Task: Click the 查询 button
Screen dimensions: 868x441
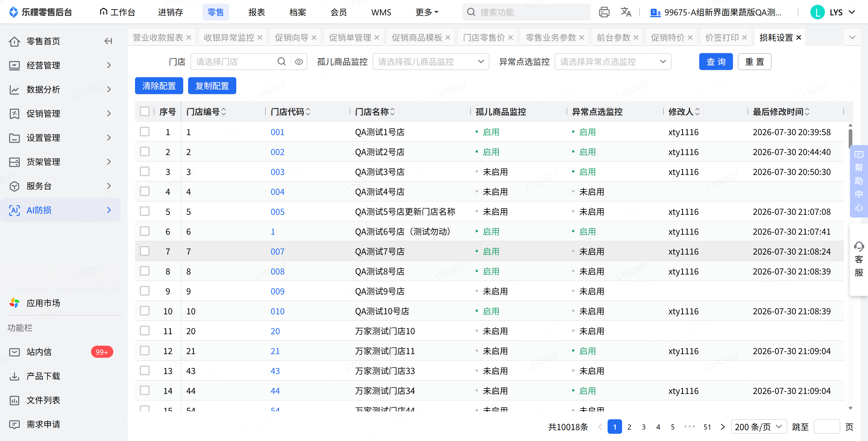Action: (x=716, y=62)
